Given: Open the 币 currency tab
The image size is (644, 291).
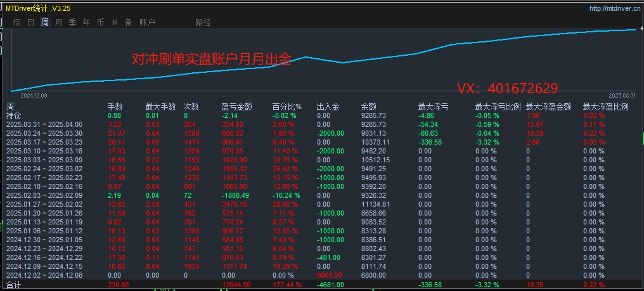Looking at the screenshot, I should (101, 23).
